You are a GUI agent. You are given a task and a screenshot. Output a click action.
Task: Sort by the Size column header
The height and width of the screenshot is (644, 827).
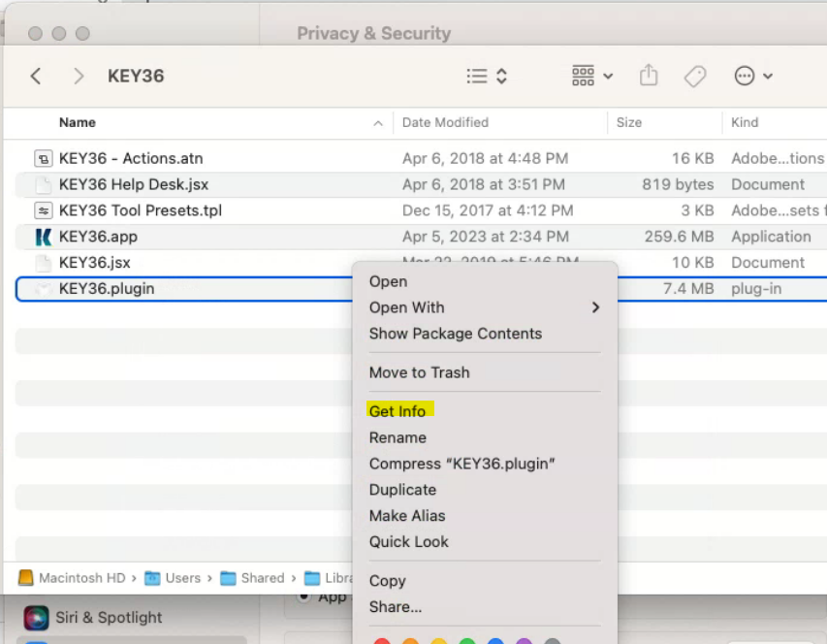[x=629, y=122]
